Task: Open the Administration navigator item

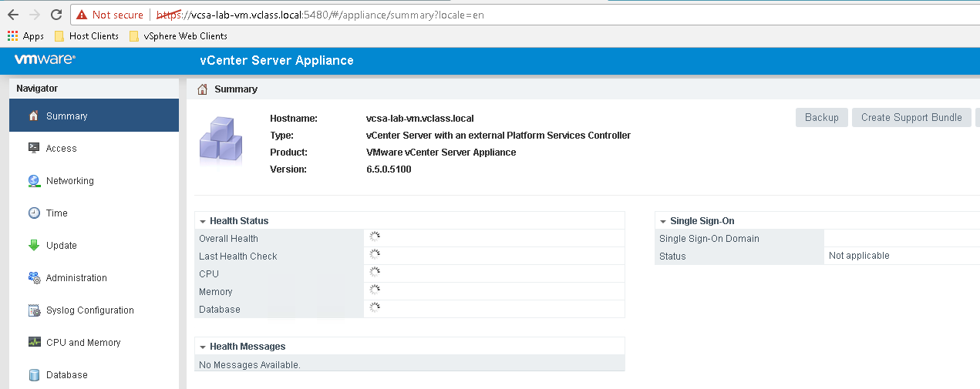Action: (x=76, y=278)
